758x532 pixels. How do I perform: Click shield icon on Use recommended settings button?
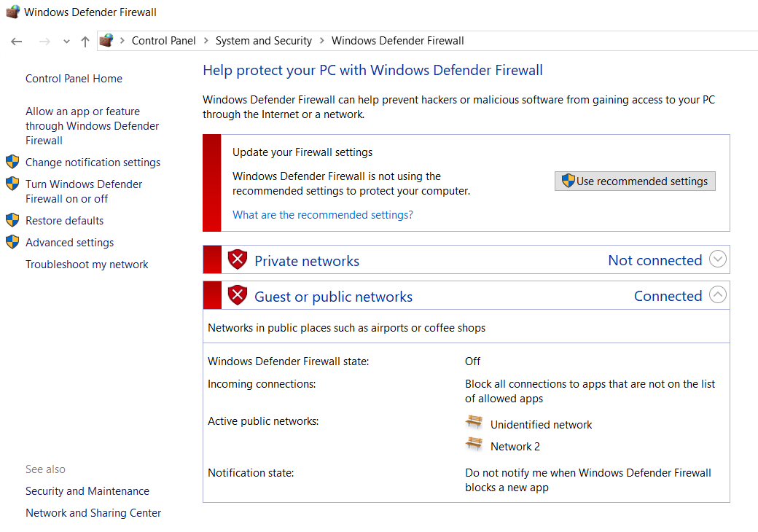tap(568, 181)
